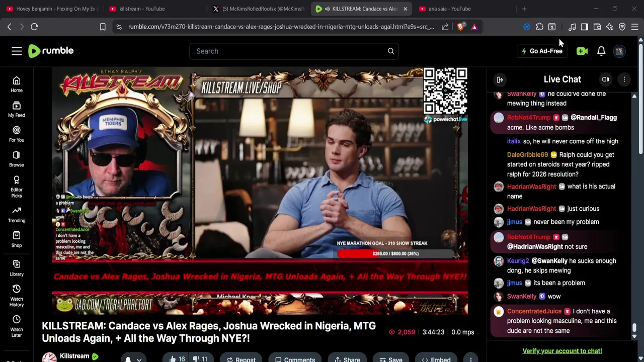Click the Brave Shields lion icon
This screenshot has height=362, width=644.
[460, 27]
